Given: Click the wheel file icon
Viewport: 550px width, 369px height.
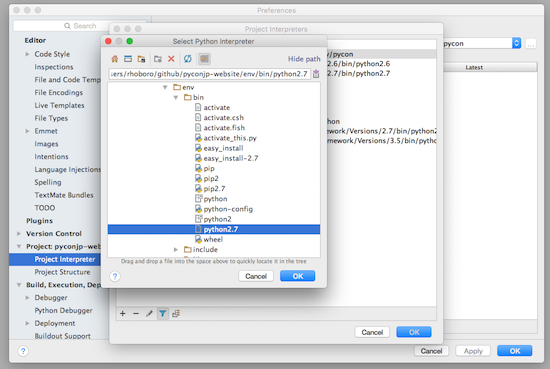Looking at the screenshot, I should (198, 240).
